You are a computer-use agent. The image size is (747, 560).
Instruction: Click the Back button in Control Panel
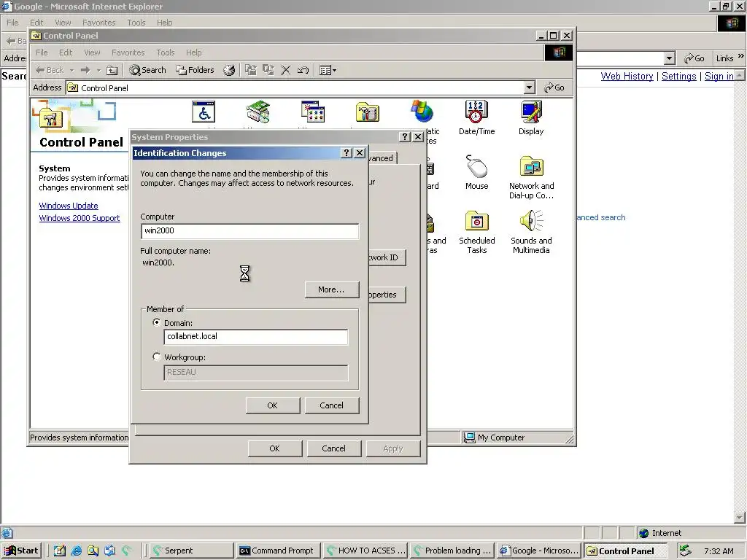tap(50, 70)
